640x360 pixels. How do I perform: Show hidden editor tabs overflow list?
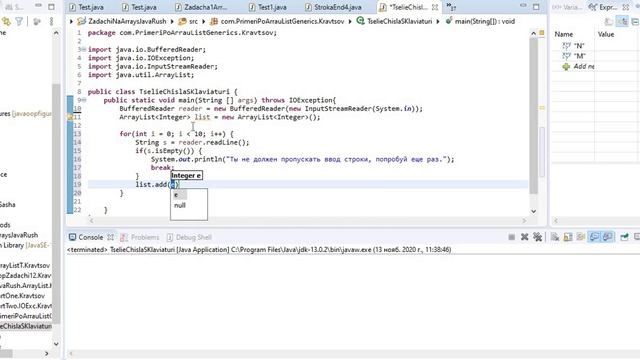451,7
